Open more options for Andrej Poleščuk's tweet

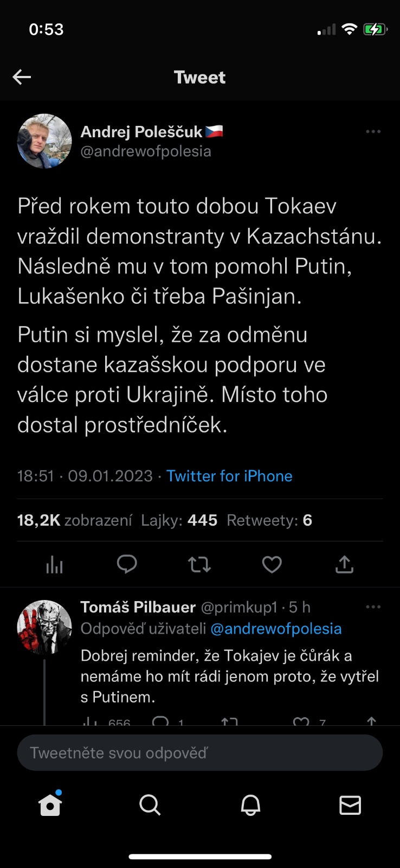pos(373,132)
